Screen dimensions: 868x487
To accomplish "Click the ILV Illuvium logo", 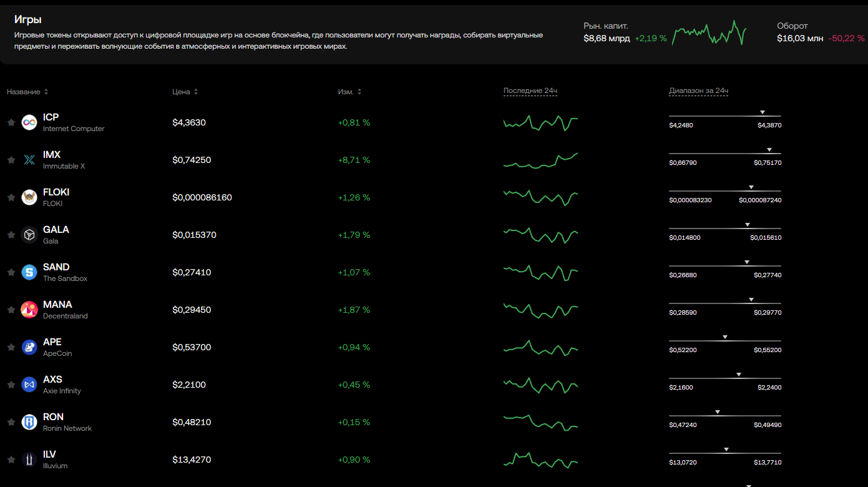I will tap(29, 460).
